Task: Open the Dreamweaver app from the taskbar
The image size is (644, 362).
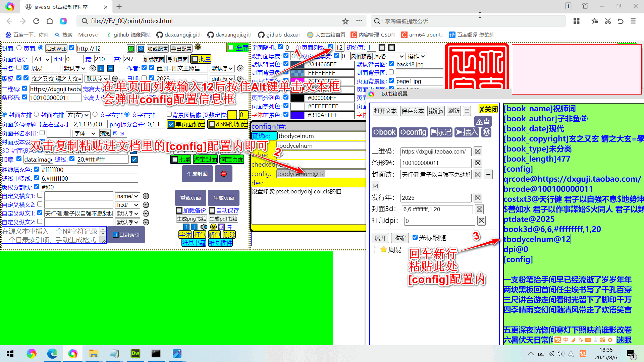Action: (x=135, y=353)
